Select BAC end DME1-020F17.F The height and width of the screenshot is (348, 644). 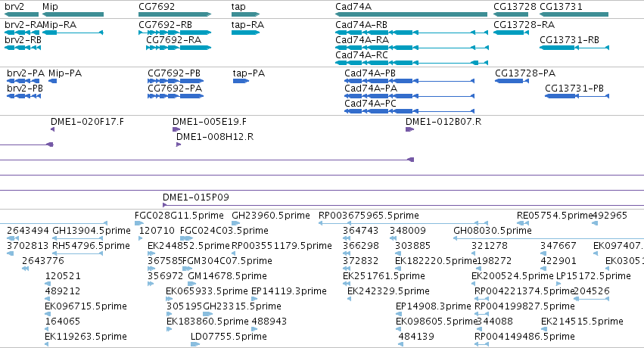(52, 129)
